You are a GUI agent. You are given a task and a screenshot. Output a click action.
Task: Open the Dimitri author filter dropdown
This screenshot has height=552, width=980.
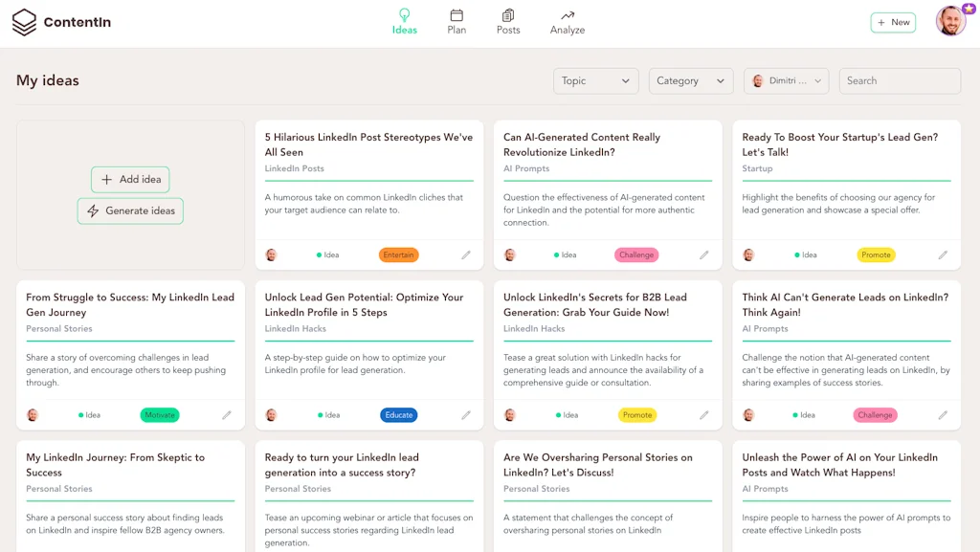[785, 81]
